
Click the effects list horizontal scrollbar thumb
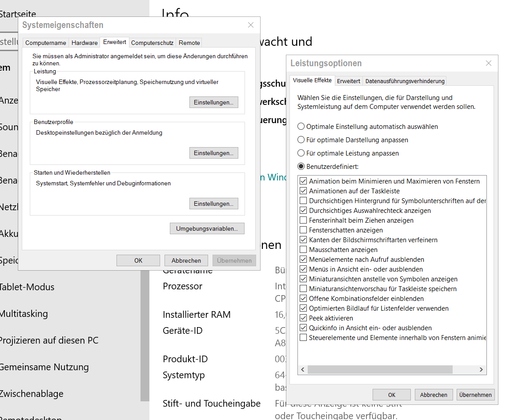pos(380,369)
